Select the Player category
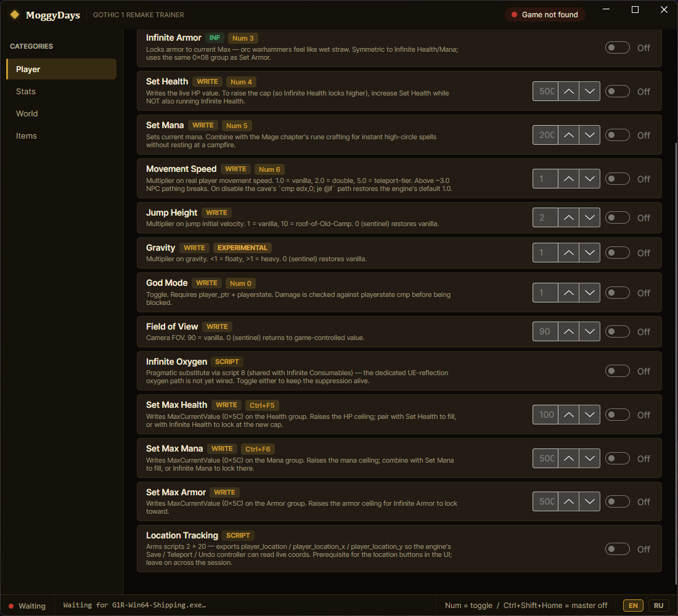678x616 pixels. [62, 69]
